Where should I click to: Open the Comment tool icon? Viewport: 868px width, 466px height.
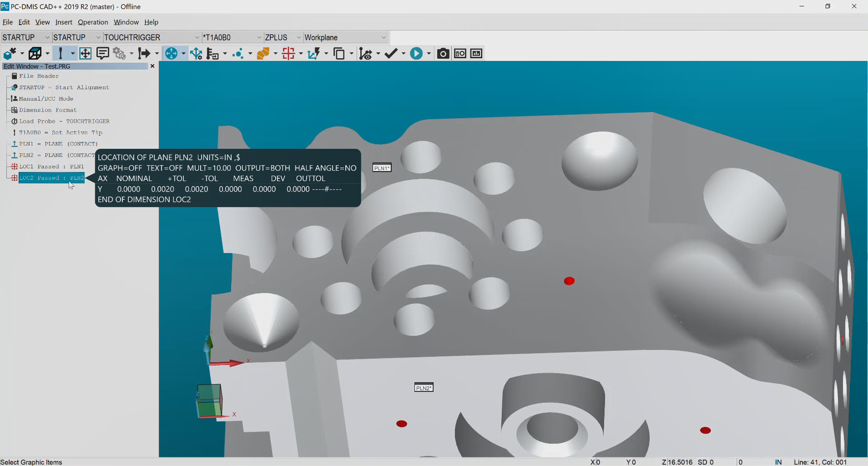tap(103, 53)
